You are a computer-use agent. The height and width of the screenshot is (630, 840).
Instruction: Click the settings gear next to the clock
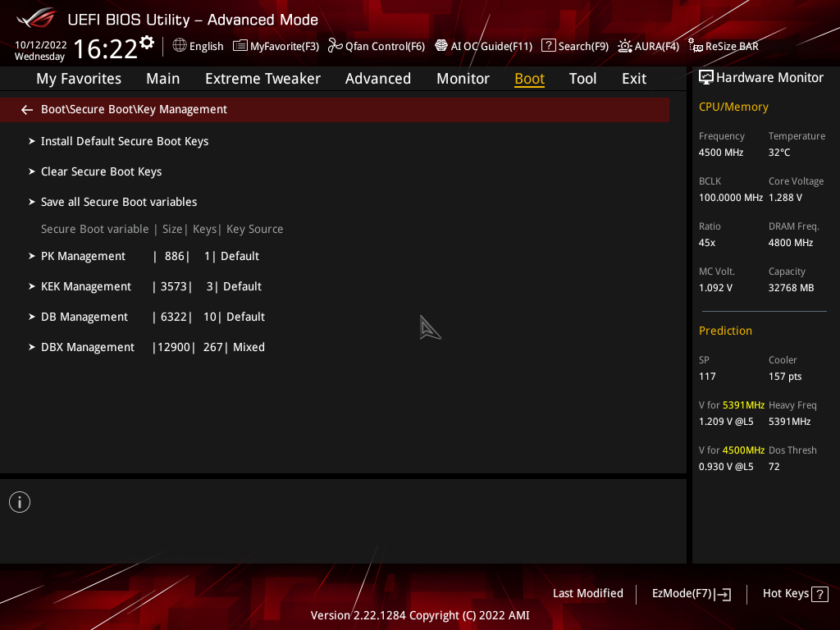(147, 43)
